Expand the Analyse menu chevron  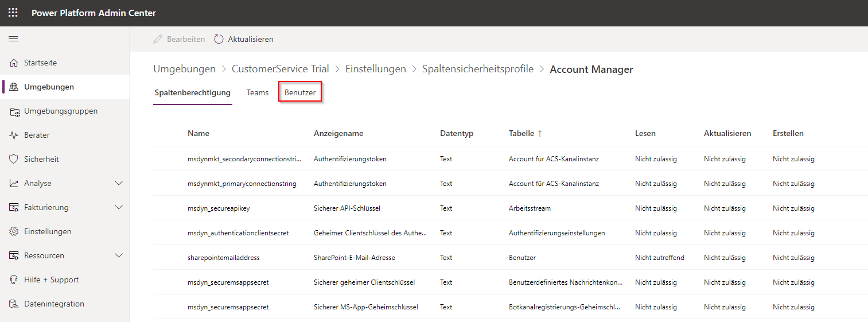[x=119, y=183]
